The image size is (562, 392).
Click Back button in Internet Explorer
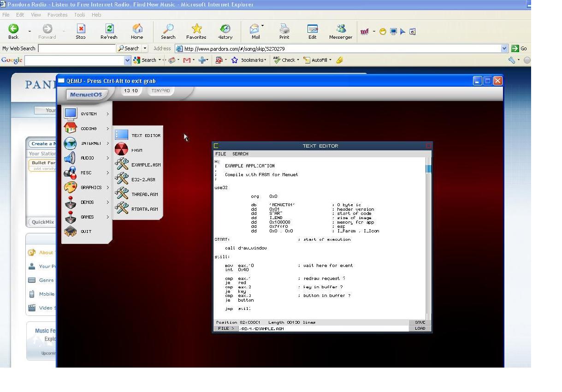[x=13, y=32]
